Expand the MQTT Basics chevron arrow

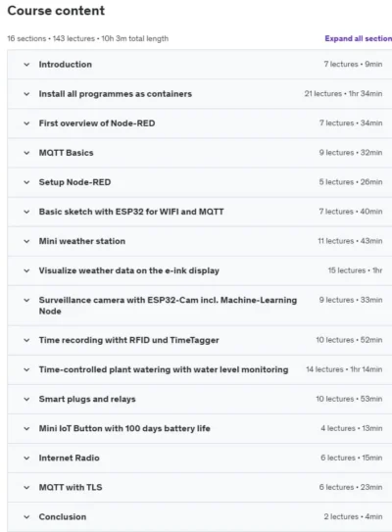coord(26,153)
